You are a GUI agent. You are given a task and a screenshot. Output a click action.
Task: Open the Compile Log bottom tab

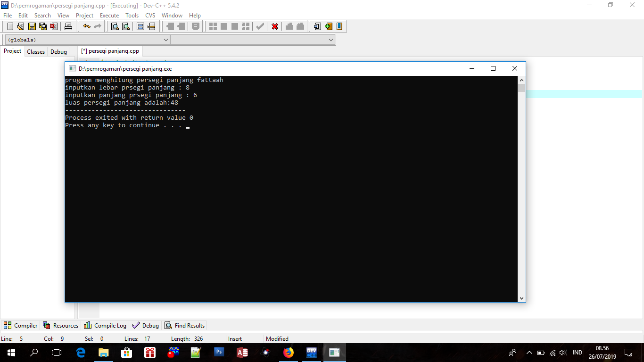coord(105,326)
